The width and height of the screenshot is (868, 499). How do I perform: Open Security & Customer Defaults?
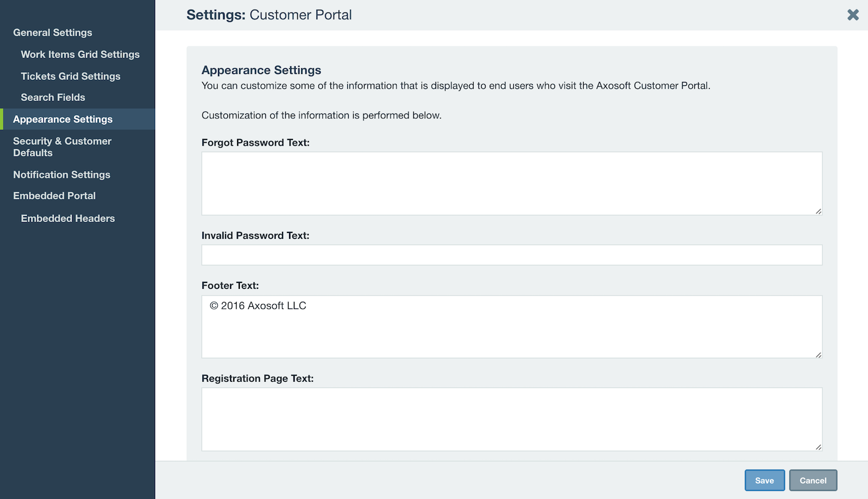pyautogui.click(x=62, y=147)
